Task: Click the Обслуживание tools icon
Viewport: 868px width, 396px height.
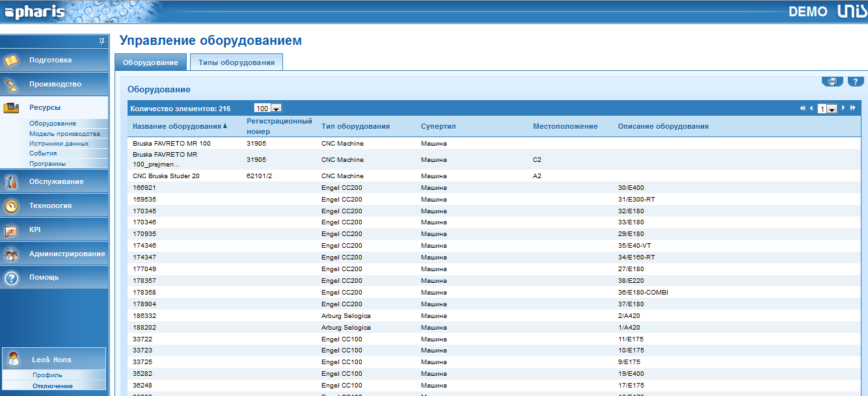Action: click(x=11, y=181)
